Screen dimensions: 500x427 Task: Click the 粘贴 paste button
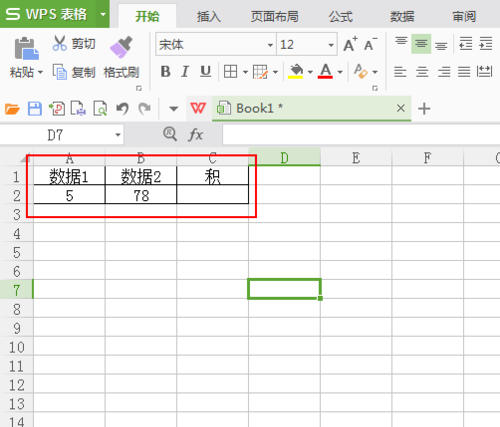tap(26, 57)
